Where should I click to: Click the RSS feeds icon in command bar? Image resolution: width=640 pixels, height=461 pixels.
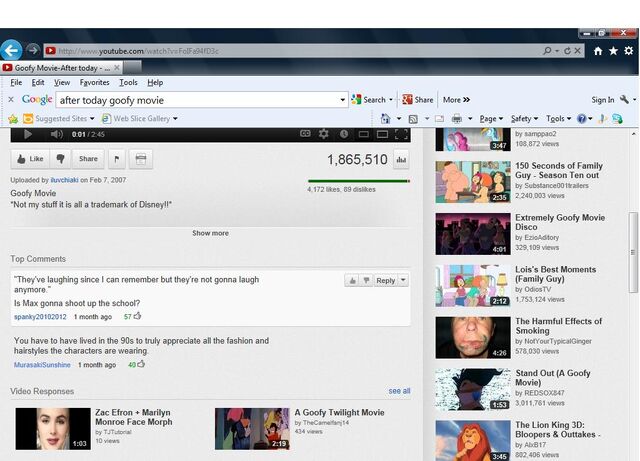coord(413,119)
